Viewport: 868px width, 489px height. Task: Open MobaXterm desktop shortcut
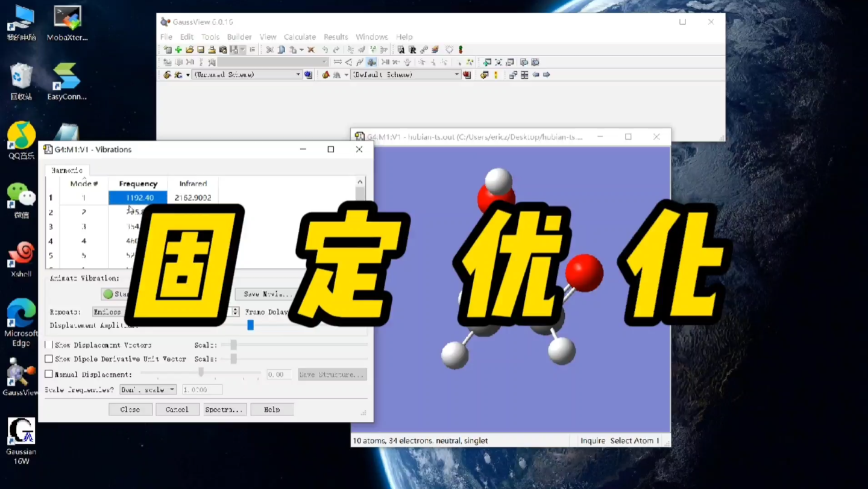pyautogui.click(x=68, y=24)
